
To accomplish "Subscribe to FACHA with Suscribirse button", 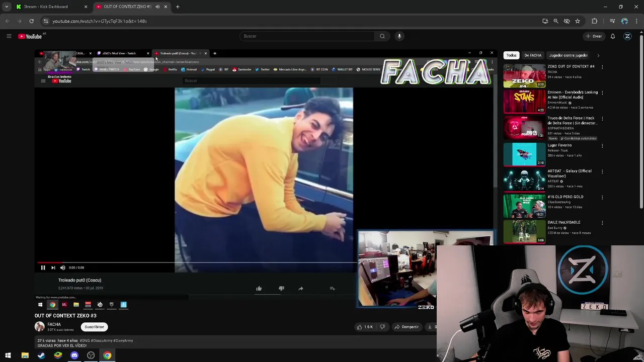I will tap(94, 327).
